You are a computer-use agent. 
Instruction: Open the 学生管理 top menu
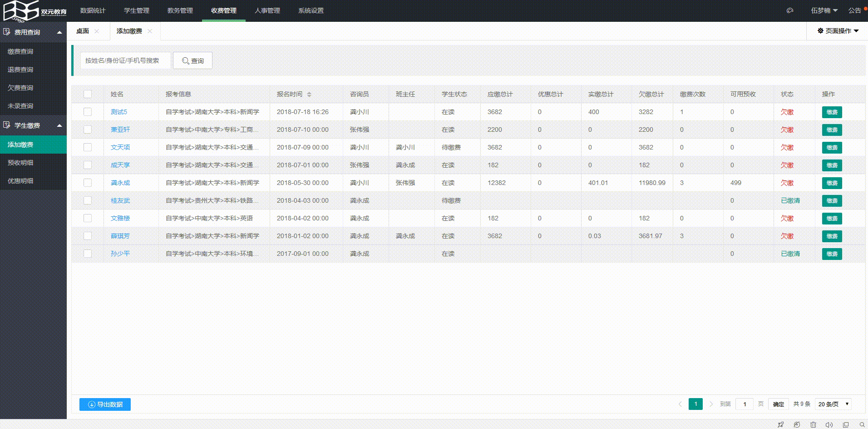coord(136,10)
